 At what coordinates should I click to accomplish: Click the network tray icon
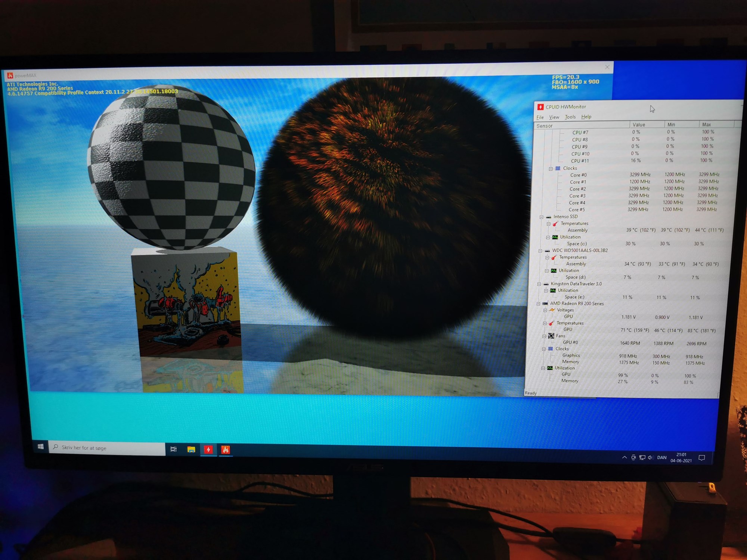642,457
